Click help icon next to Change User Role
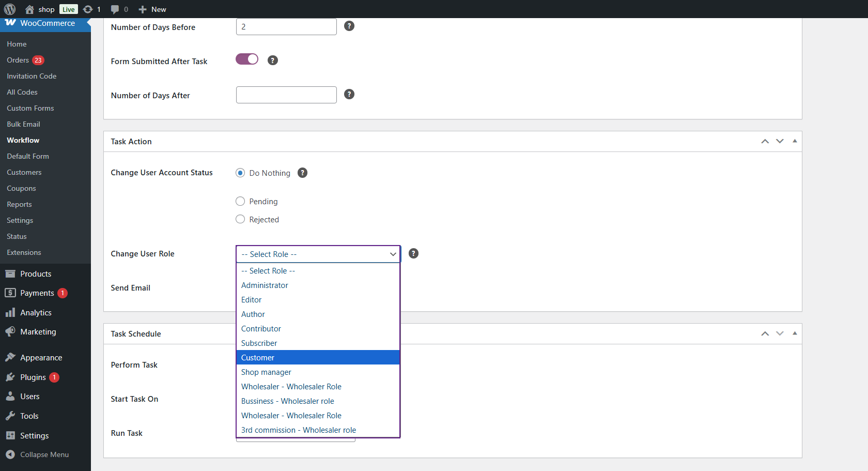Viewport: 868px width, 471px height. point(413,253)
